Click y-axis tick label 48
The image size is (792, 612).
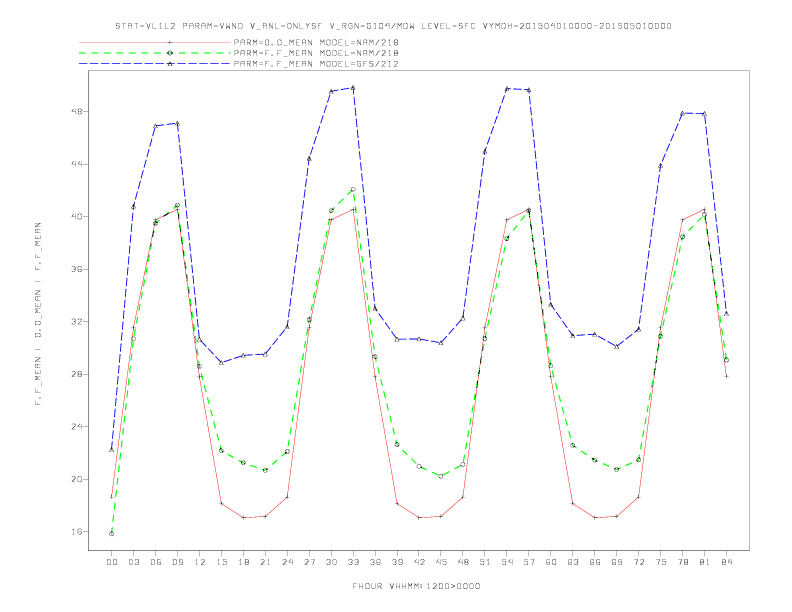(x=76, y=111)
